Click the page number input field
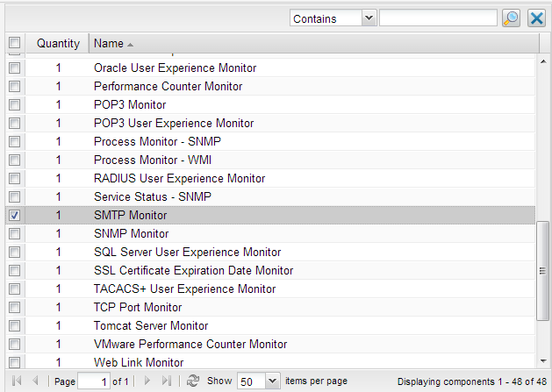This screenshot has width=552, height=392. [x=94, y=381]
